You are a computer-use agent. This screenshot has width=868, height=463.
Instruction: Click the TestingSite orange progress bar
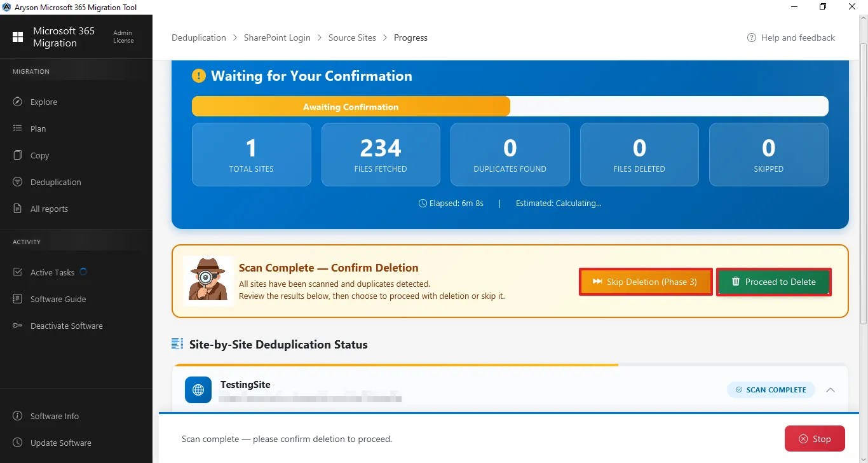(395, 365)
